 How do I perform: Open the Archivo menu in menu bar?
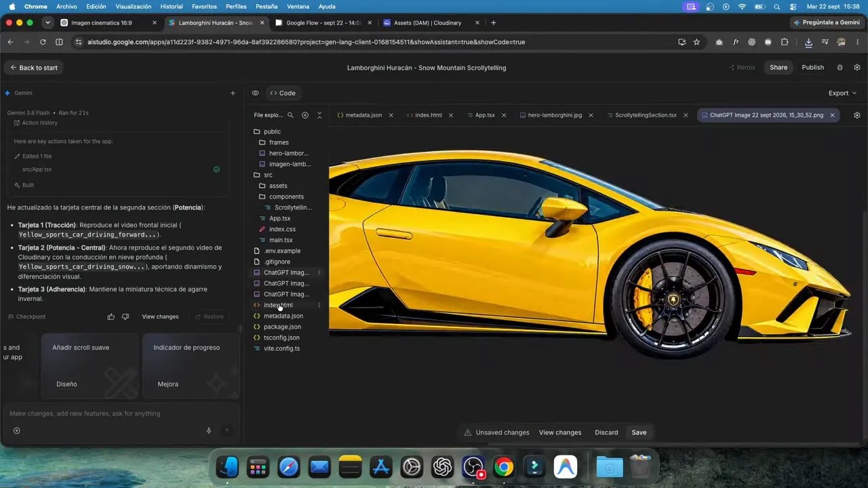[66, 6]
